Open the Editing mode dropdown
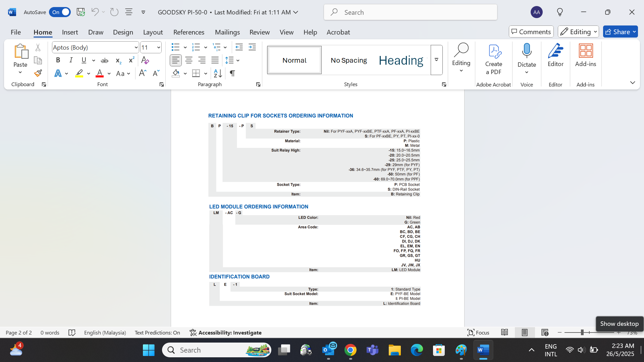The width and height of the screenshot is (644, 362). [579, 32]
